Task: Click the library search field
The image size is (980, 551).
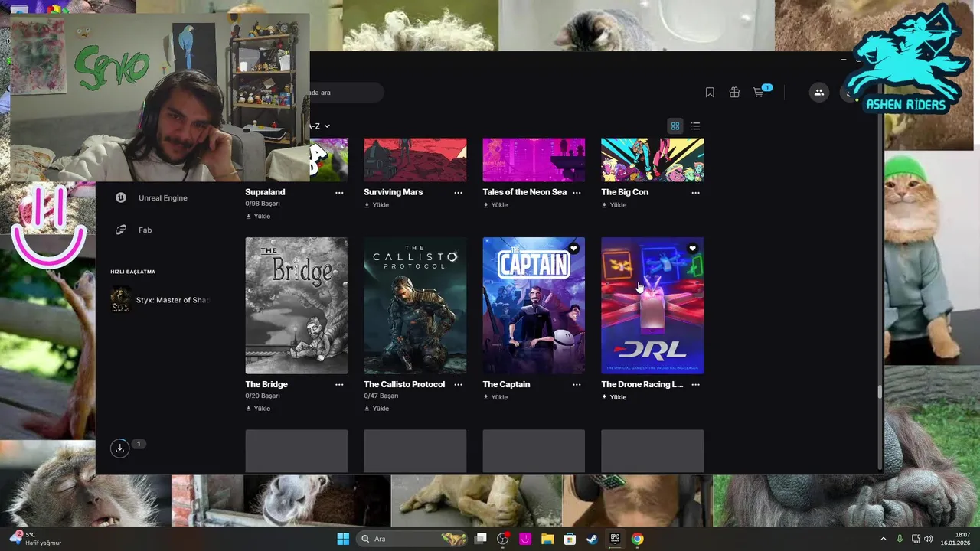Action: pos(346,93)
